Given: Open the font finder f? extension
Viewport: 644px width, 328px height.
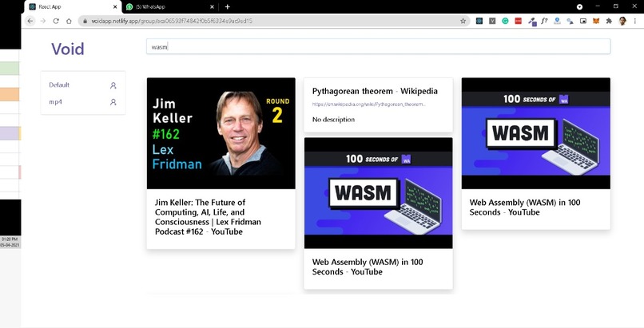Looking at the screenshot, I should [544, 21].
